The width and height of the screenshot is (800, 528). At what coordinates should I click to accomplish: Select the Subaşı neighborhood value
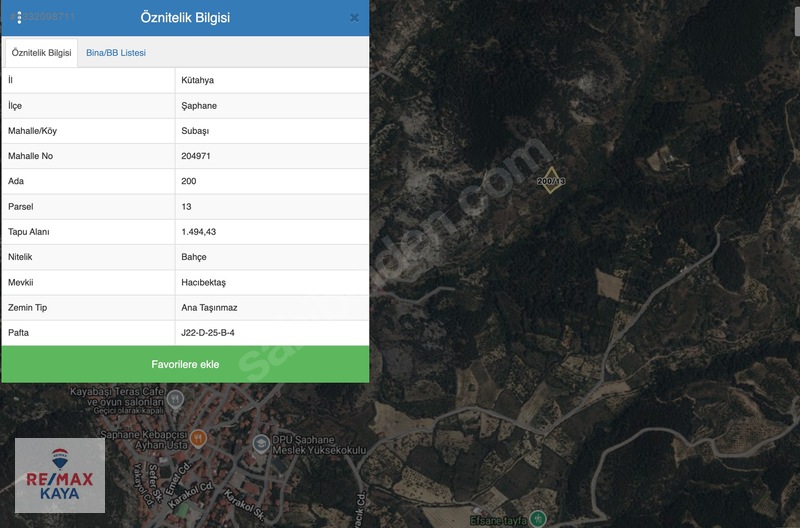click(272, 131)
